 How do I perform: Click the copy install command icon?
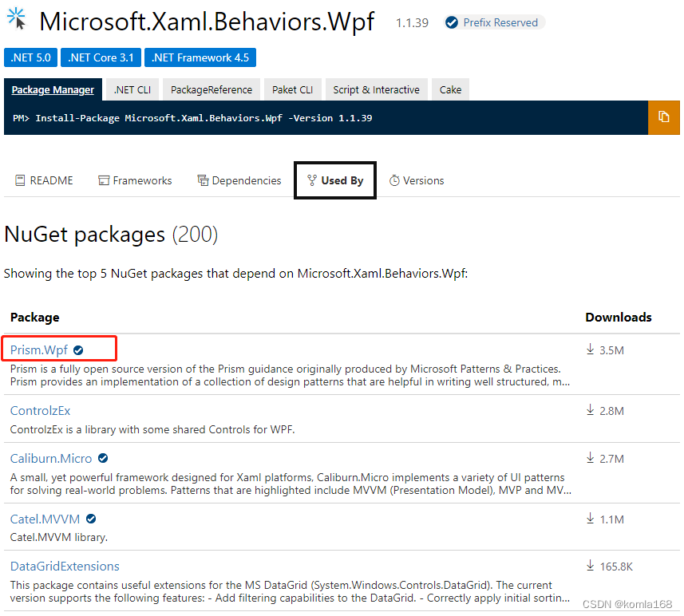point(664,117)
